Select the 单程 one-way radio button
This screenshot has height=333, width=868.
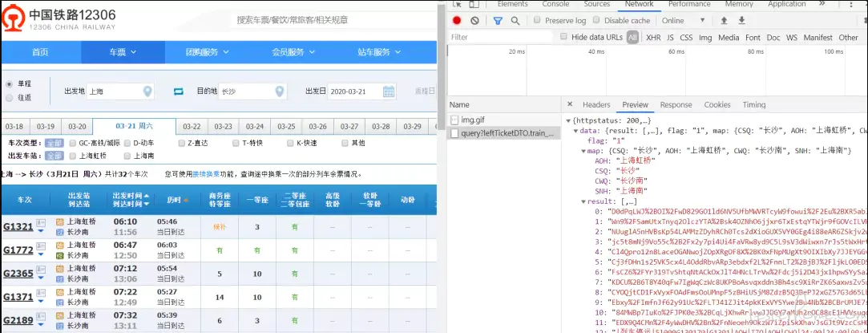pyautogui.click(x=9, y=84)
